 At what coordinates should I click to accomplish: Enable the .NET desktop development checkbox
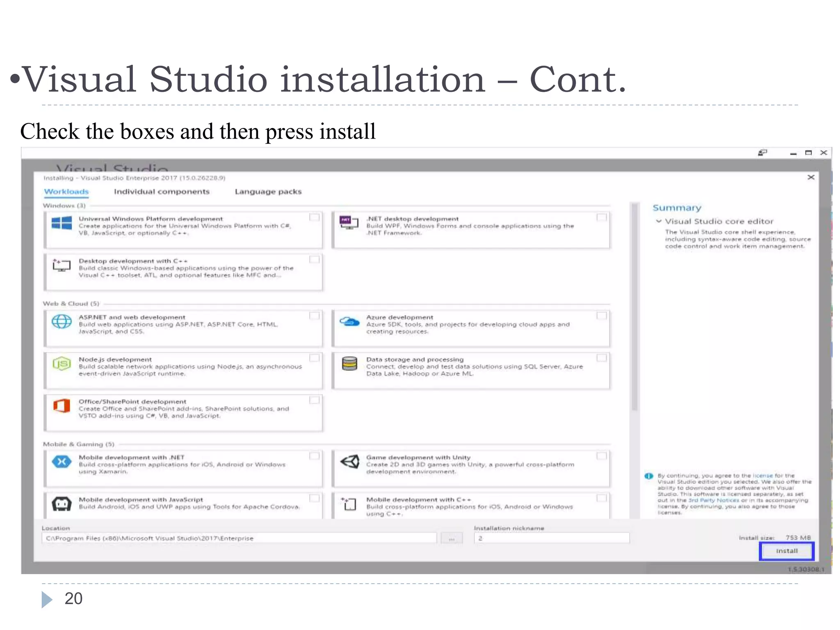(602, 217)
